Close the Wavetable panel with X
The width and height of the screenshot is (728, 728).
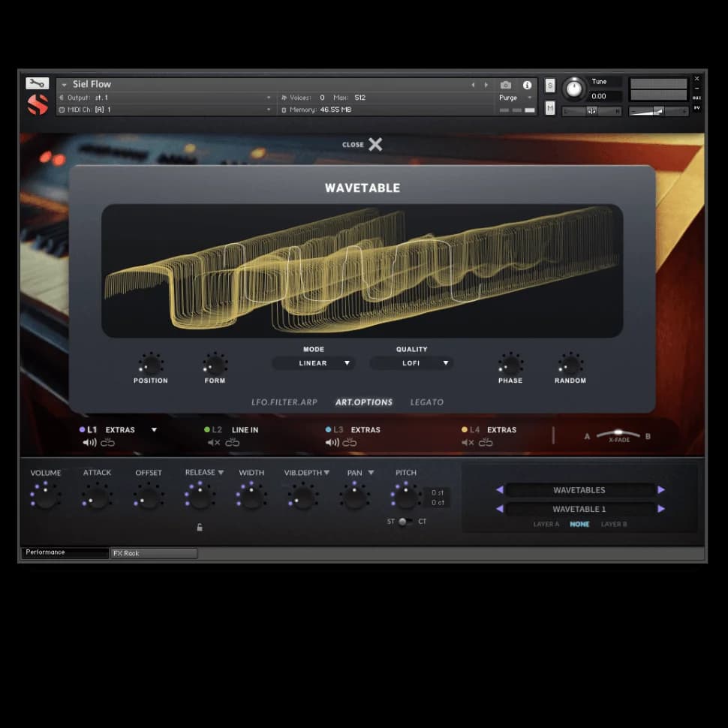(x=375, y=144)
